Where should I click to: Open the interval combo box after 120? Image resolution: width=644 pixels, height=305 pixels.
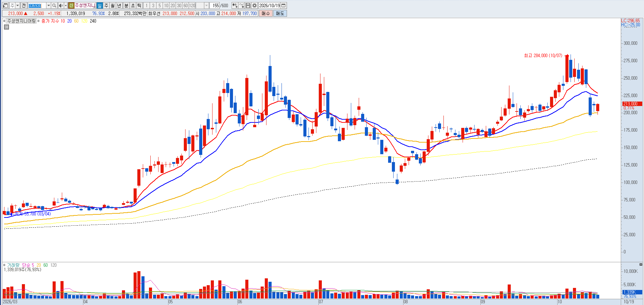pos(202,5)
